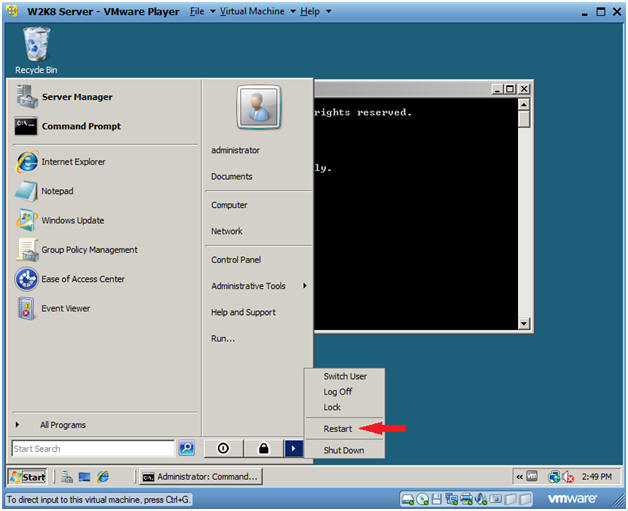
Task: Click the VMware Tools tray icon
Action: (532, 476)
